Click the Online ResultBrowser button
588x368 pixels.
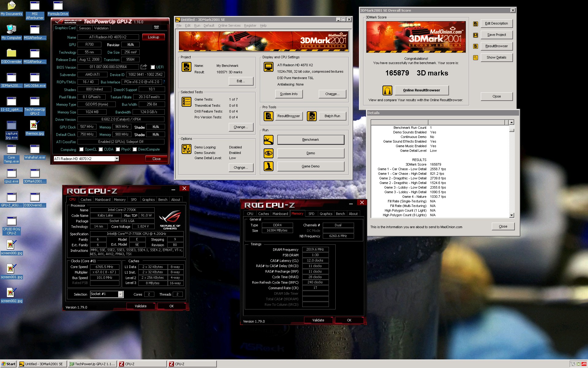(421, 90)
